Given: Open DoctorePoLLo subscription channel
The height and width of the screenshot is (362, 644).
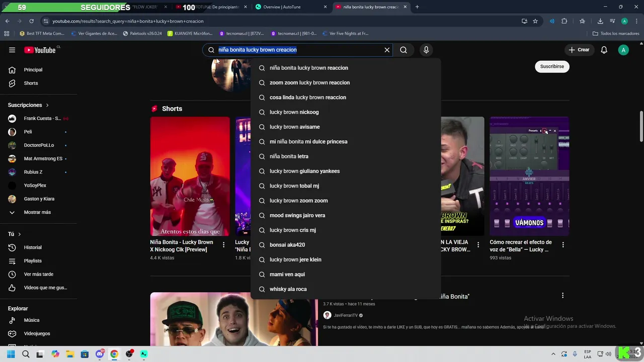Looking at the screenshot, I should 38,145.
